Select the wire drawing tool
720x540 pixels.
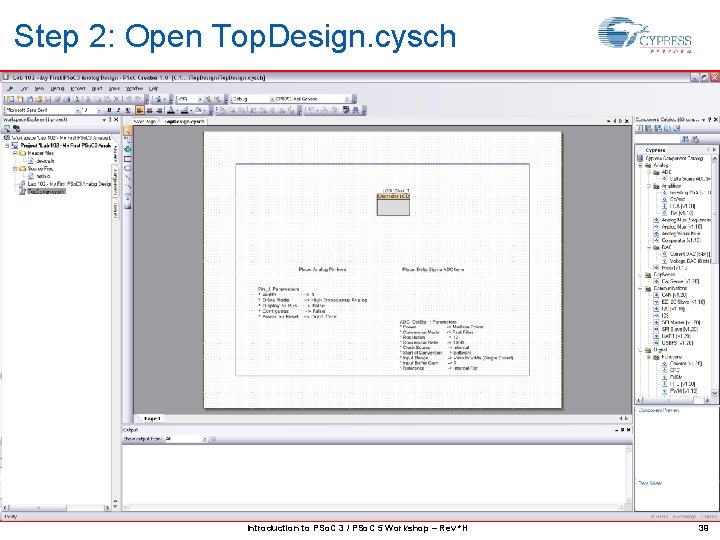tap(128, 140)
